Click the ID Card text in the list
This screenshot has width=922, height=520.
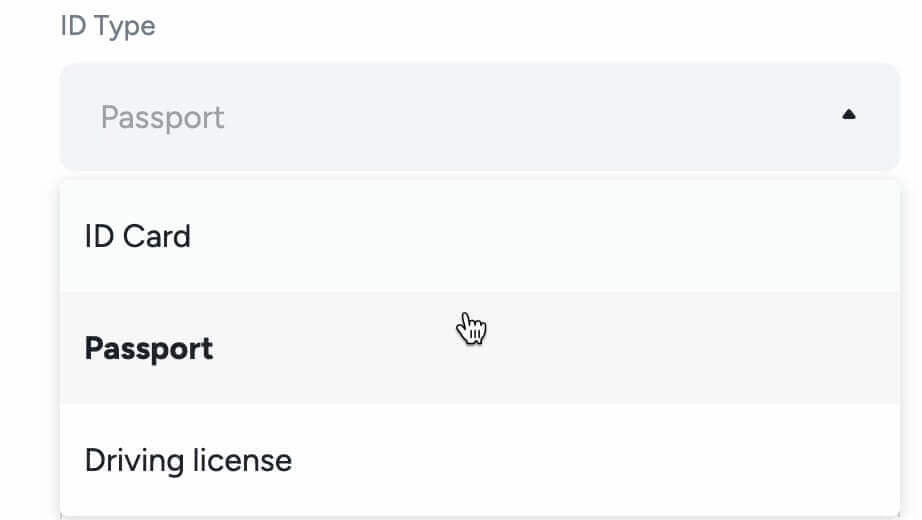point(138,236)
